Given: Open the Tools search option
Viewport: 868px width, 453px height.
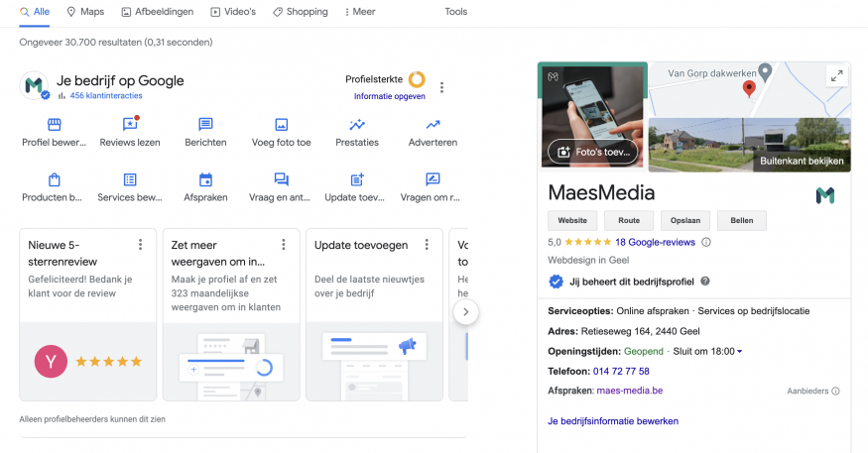Looking at the screenshot, I should click(x=456, y=12).
